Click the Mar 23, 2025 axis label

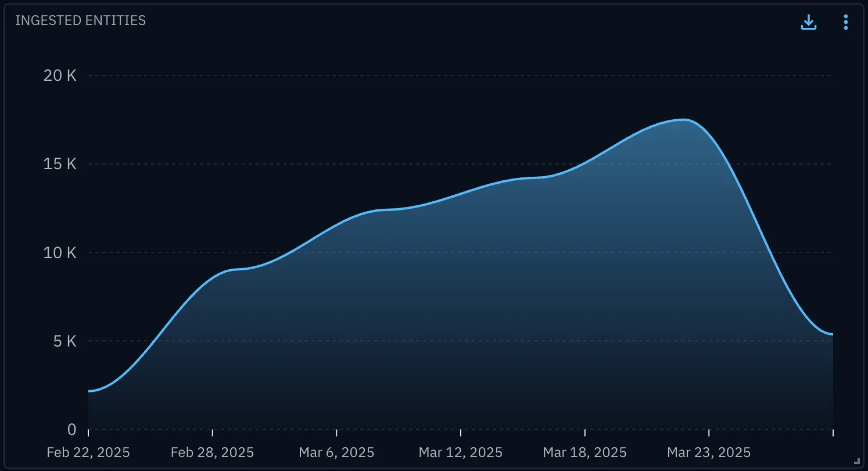point(709,452)
